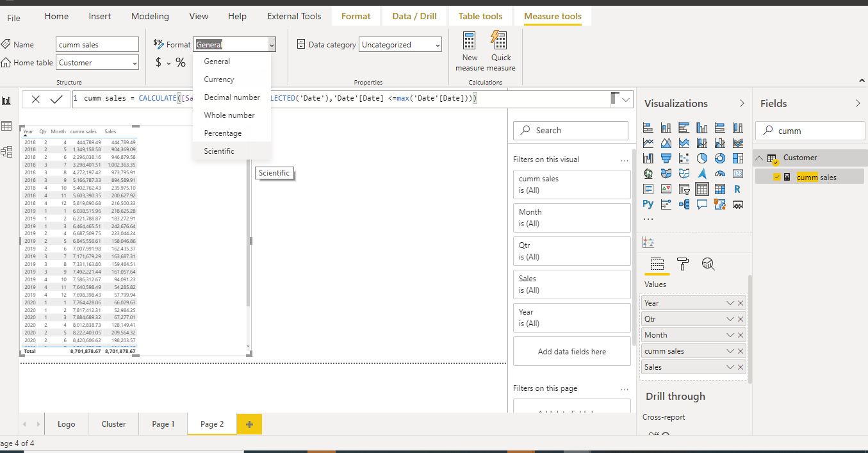Screen dimensions: 868x453
Task: Click the Fields search box containing cumm
Action: click(810, 131)
